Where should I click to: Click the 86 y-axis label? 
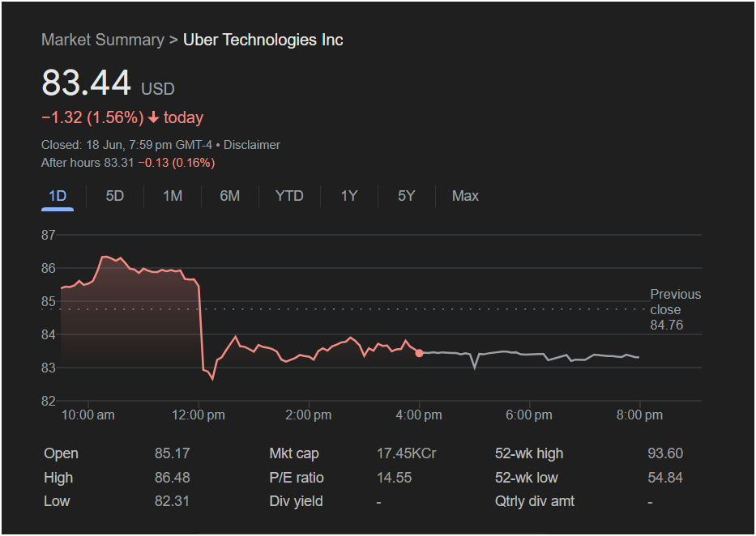point(49,268)
